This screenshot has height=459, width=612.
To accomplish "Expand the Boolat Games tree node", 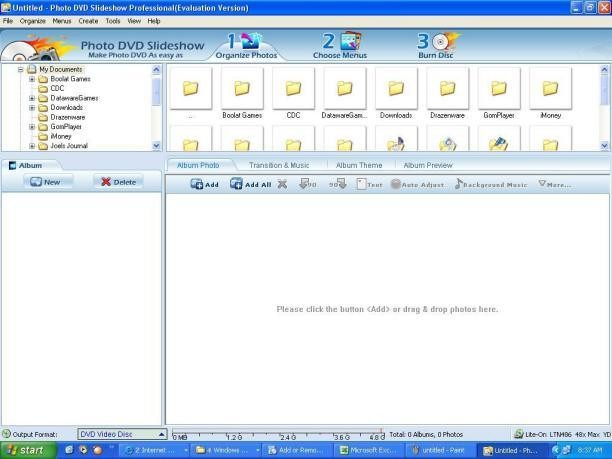I will point(32,79).
